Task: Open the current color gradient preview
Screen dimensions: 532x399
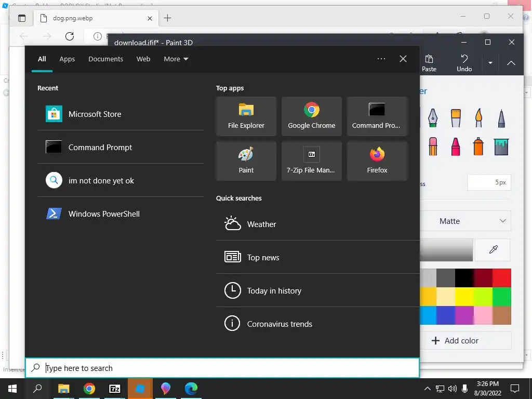Action: (x=446, y=250)
